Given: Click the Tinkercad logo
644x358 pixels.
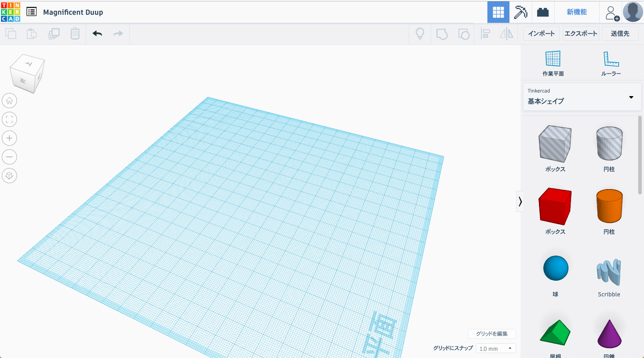Looking at the screenshot, I should (10, 12).
